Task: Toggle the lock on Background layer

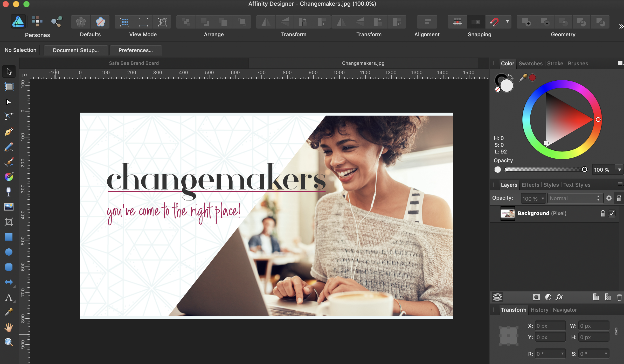Action: click(603, 213)
